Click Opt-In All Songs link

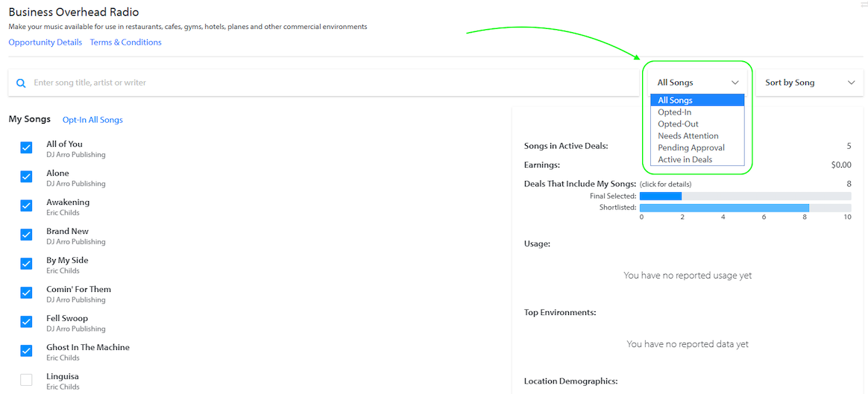coord(92,119)
